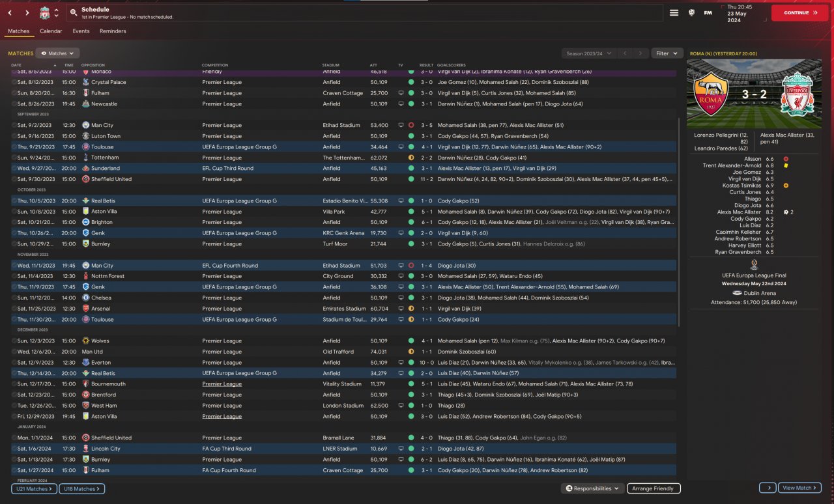Click the Roma vs Liverpool 3-2 match image

[754, 94]
